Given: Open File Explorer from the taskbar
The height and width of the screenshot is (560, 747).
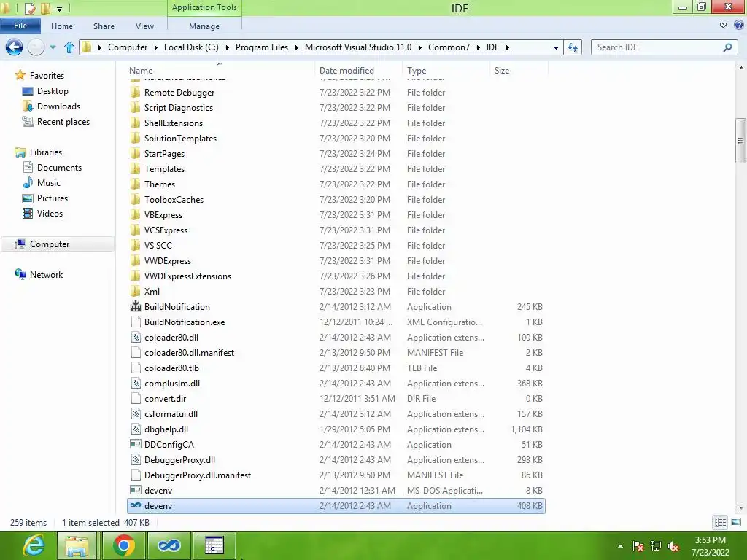Looking at the screenshot, I should coord(77,545).
